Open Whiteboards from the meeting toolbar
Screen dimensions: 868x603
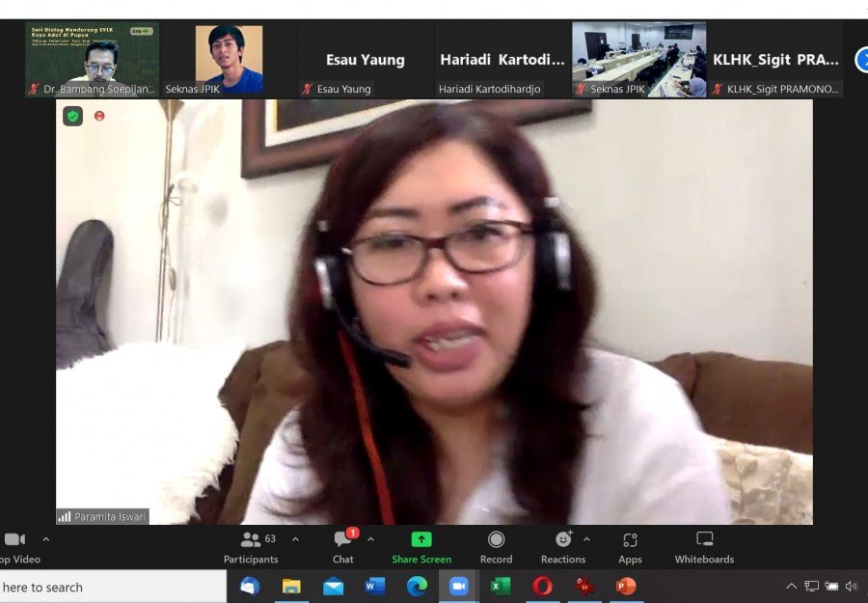[x=704, y=548]
